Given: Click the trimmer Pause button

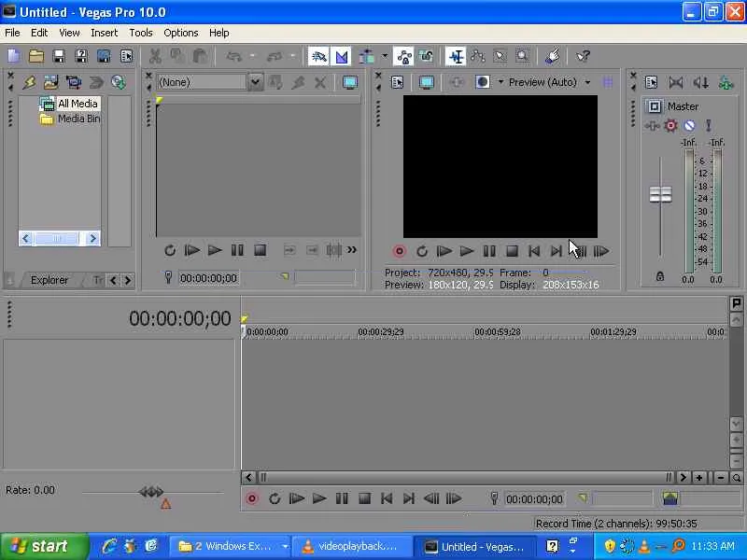Looking at the screenshot, I should pos(237,250).
